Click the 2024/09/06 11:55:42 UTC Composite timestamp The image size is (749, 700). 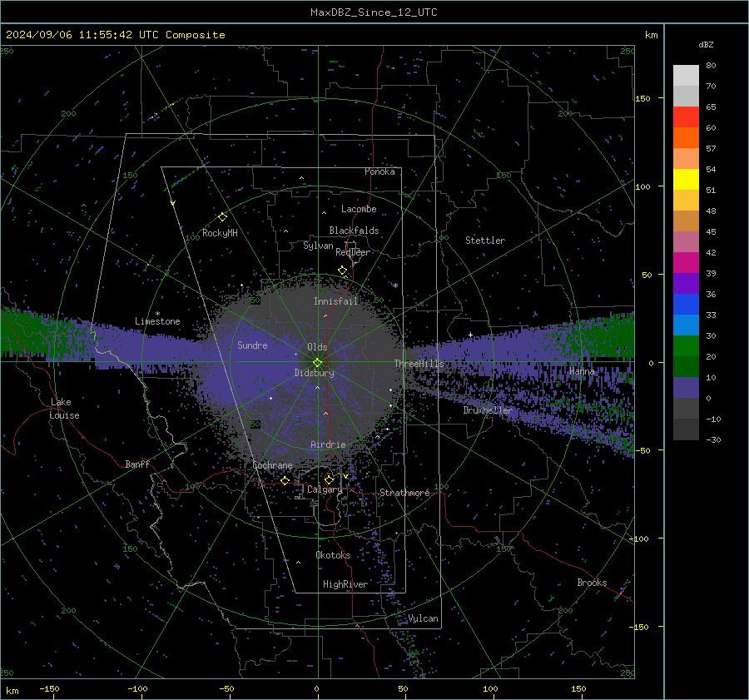click(115, 35)
